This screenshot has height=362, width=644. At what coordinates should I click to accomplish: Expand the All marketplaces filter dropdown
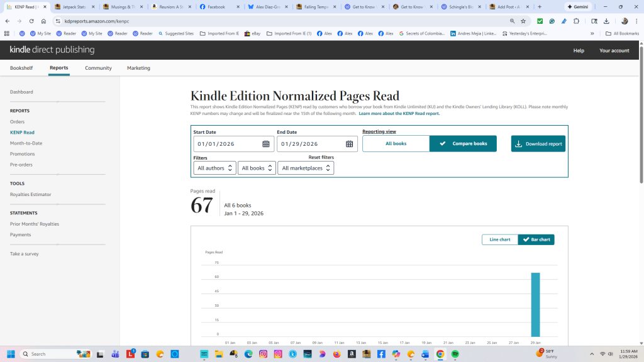point(306,168)
